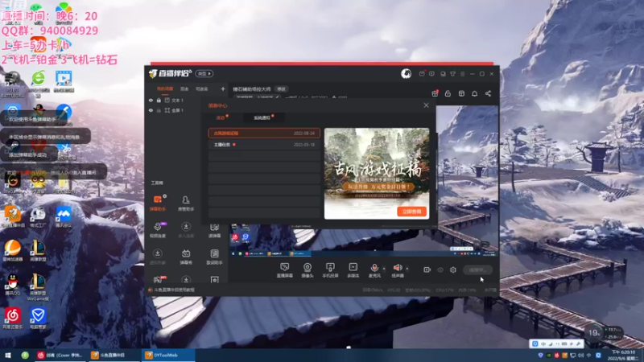
Task: Click the Windows Start button
Action: point(7,355)
